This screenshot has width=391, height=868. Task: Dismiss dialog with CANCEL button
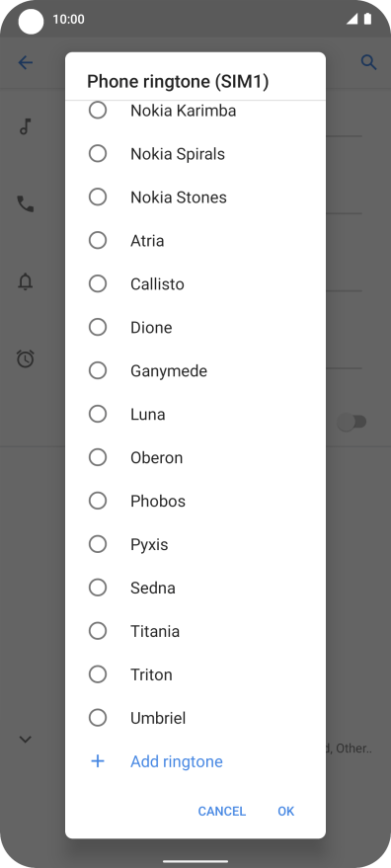[x=221, y=811]
